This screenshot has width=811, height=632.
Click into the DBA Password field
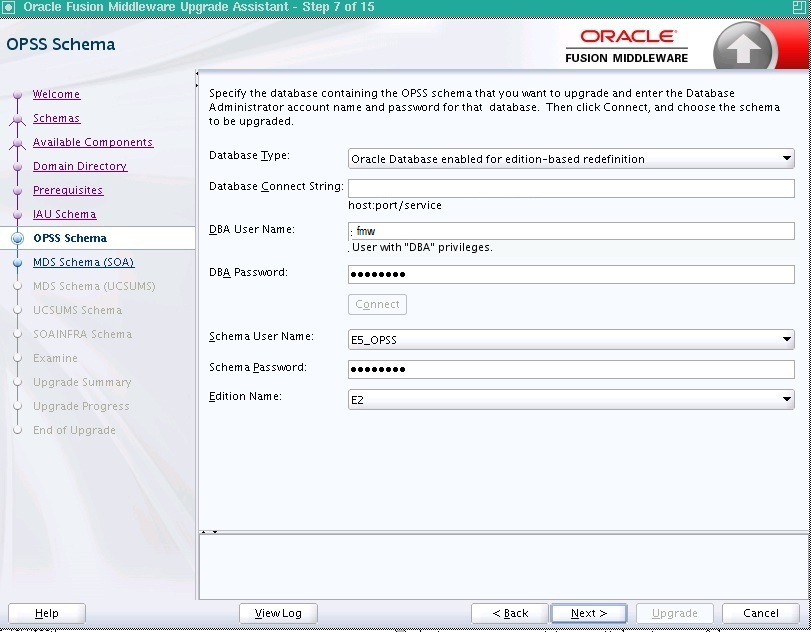[570, 274]
